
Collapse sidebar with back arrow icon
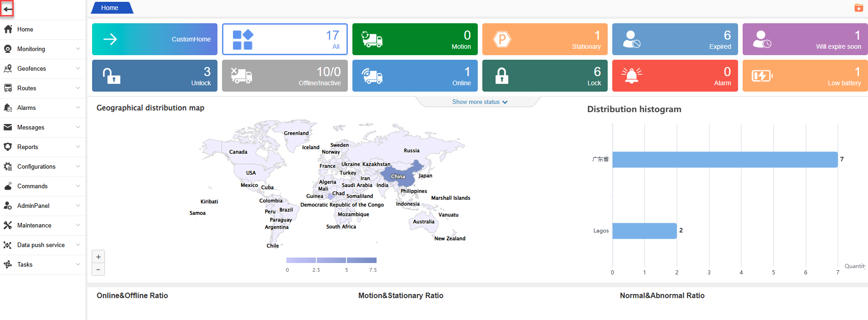[7, 9]
